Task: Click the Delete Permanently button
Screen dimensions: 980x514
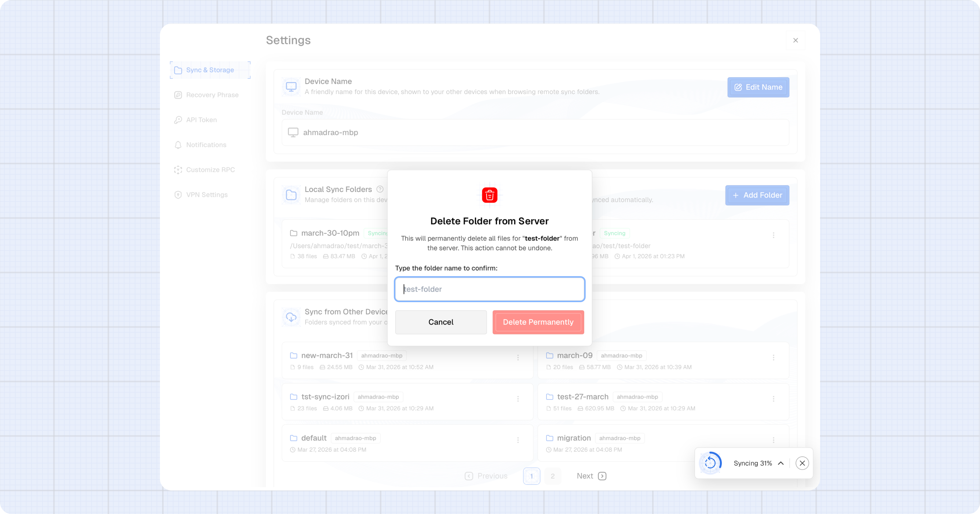Action: point(538,322)
